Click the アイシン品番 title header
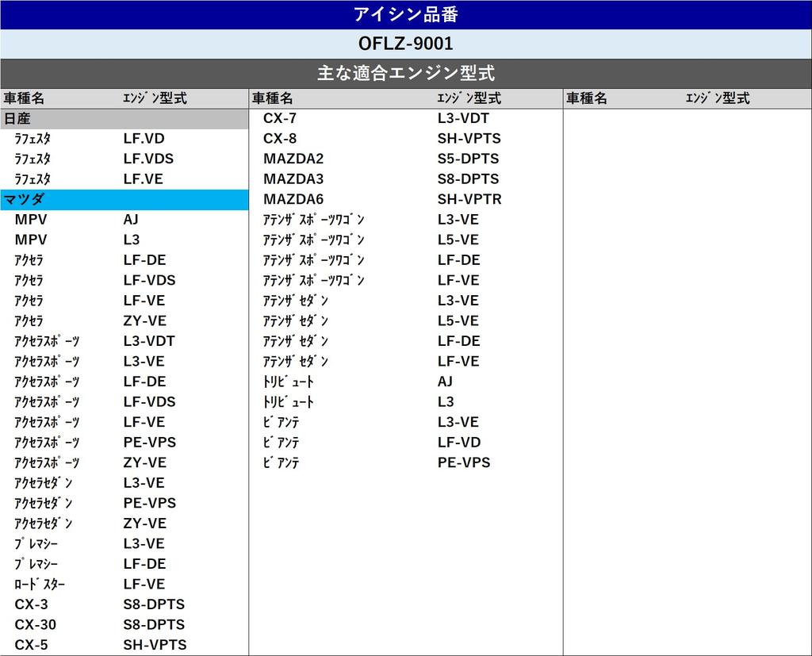 405,14
